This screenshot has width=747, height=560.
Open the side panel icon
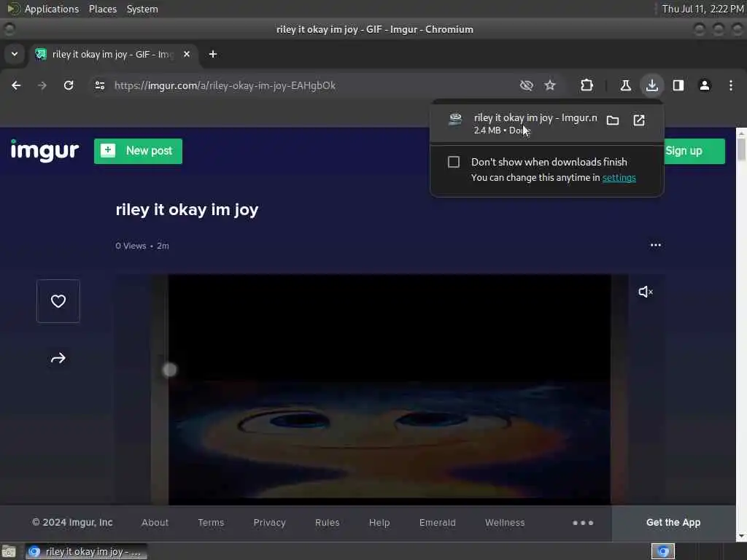point(678,85)
